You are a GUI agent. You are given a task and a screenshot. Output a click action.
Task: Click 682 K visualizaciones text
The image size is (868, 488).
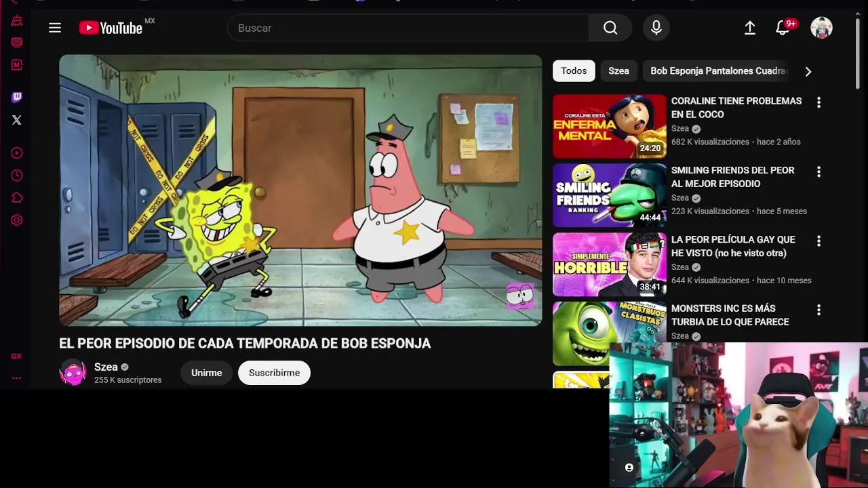click(x=710, y=142)
